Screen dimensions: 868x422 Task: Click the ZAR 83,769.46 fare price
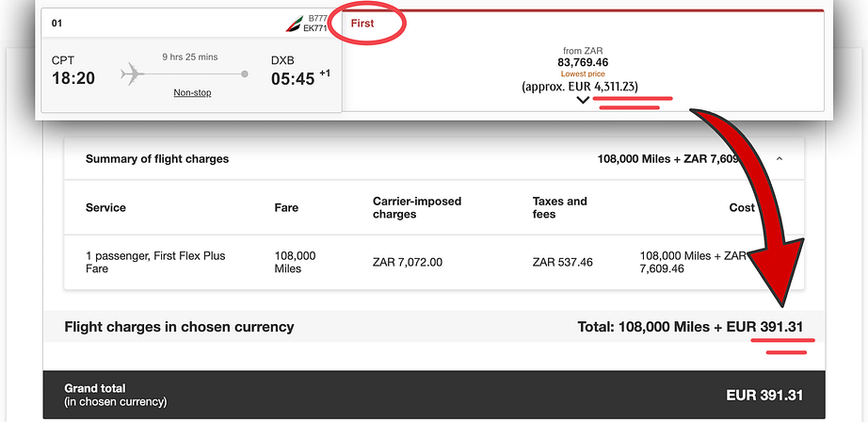point(584,62)
